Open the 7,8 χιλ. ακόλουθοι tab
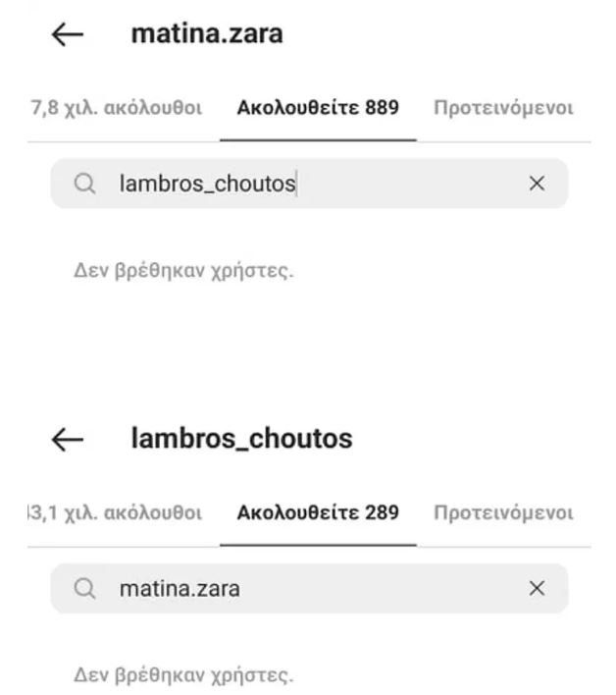The width and height of the screenshot is (616, 695). pyautogui.click(x=117, y=108)
